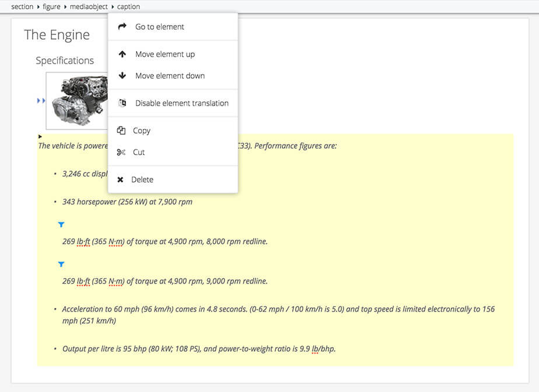539x392 pixels.
Task: Choose Delete in the context menu
Action: point(143,179)
